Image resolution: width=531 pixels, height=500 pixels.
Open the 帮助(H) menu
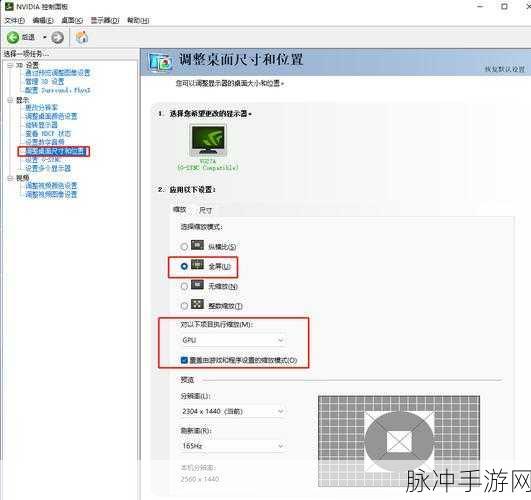coord(138,20)
